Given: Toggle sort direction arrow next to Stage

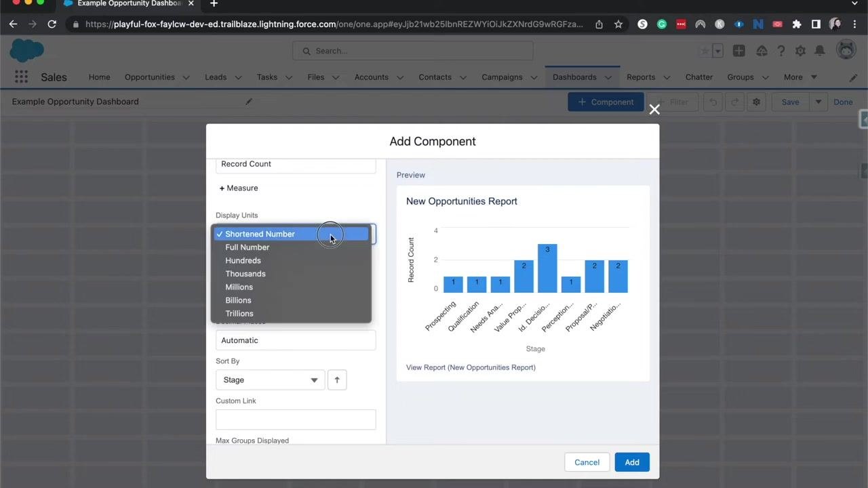Looking at the screenshot, I should coord(337,380).
